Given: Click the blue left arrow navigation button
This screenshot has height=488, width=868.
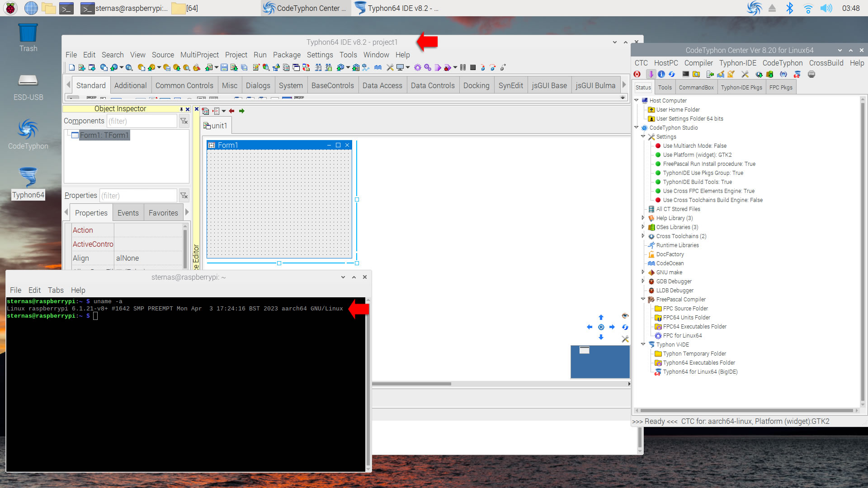Looking at the screenshot, I should 590,327.
